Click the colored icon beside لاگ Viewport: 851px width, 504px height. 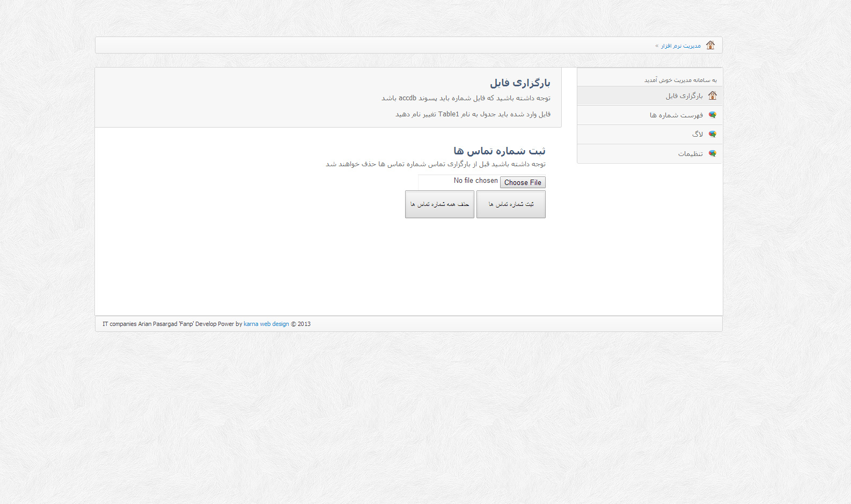(713, 134)
